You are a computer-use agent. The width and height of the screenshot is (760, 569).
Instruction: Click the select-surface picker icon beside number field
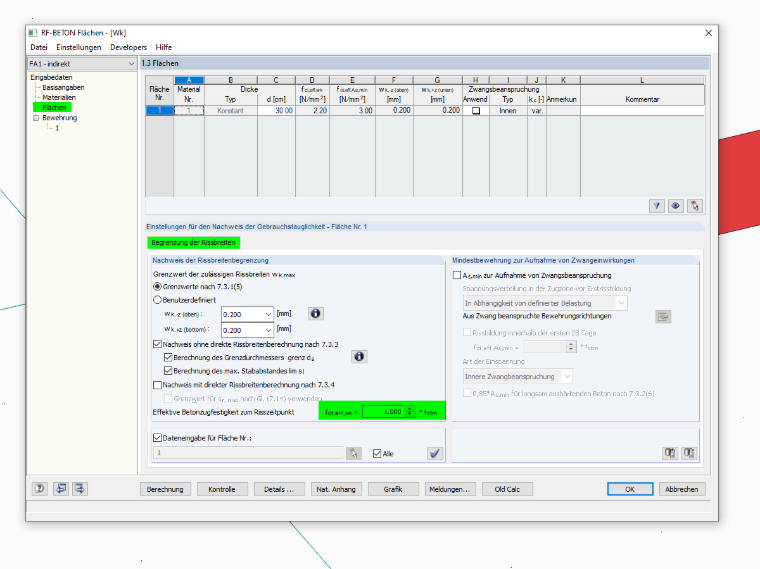(354, 453)
